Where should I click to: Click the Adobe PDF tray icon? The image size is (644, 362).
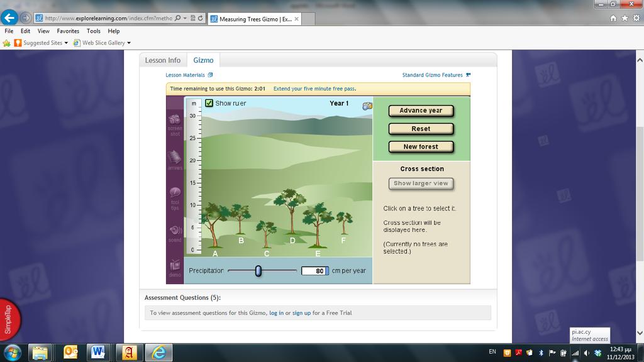pos(518,353)
